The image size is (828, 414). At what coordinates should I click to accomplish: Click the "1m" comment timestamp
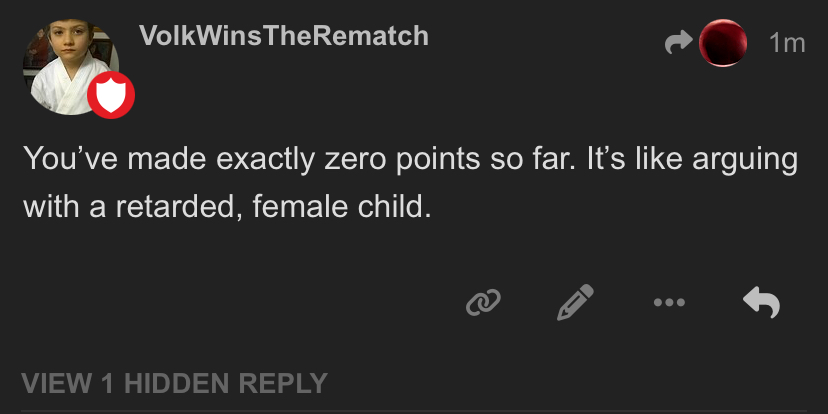pos(787,43)
